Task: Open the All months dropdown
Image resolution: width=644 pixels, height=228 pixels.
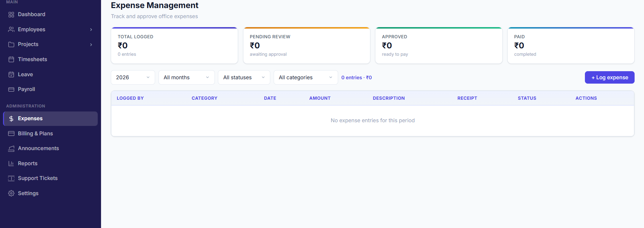Action: click(186, 77)
